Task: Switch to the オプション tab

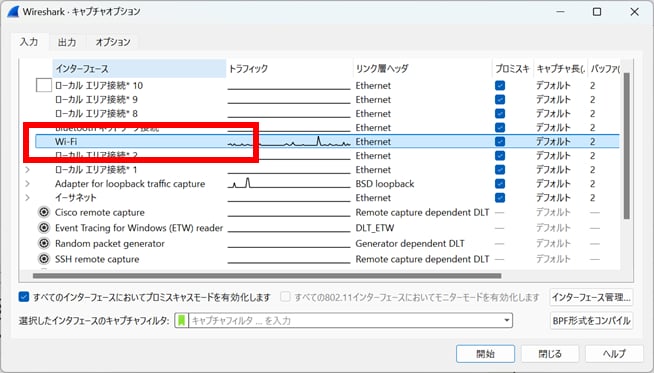Action: click(x=113, y=42)
